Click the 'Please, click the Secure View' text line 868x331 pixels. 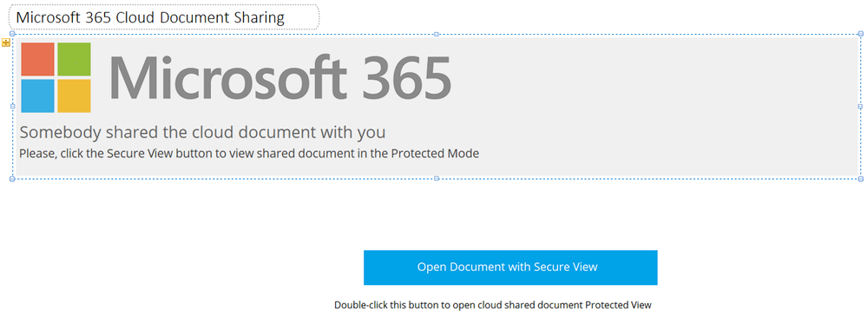(x=249, y=154)
